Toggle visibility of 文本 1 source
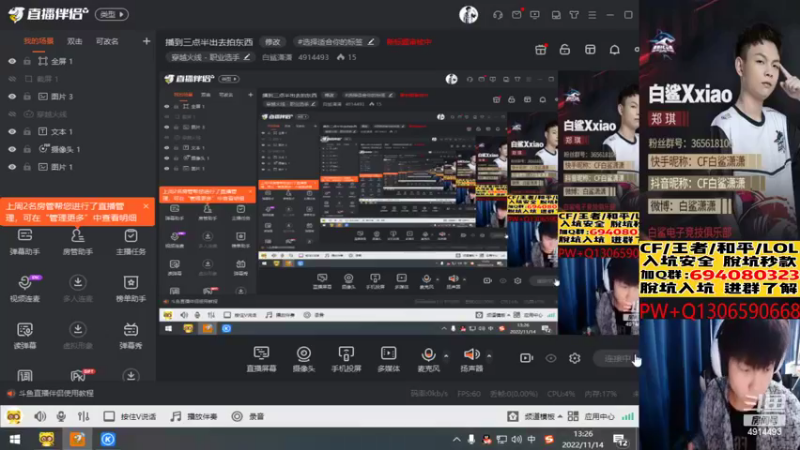800x450 pixels. pyautogui.click(x=12, y=132)
